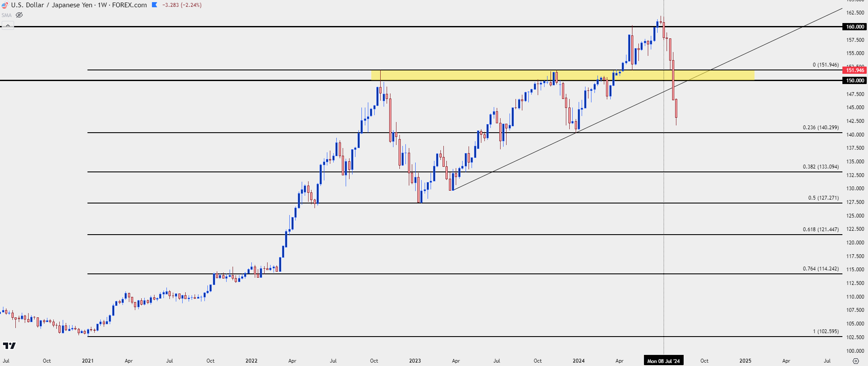Screen dimensions: 868x366
Task: Click the red 151.946 price tag
Action: 855,70
